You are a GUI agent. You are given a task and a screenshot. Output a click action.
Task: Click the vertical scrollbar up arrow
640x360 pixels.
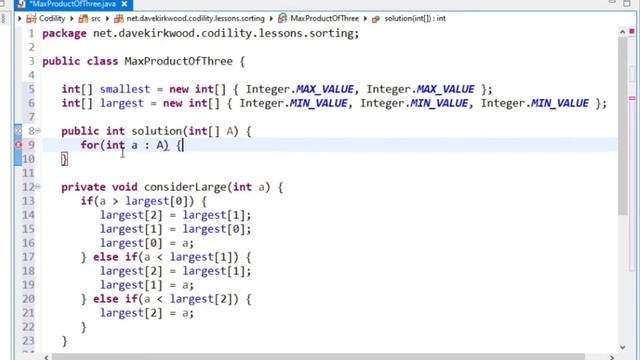click(x=622, y=32)
